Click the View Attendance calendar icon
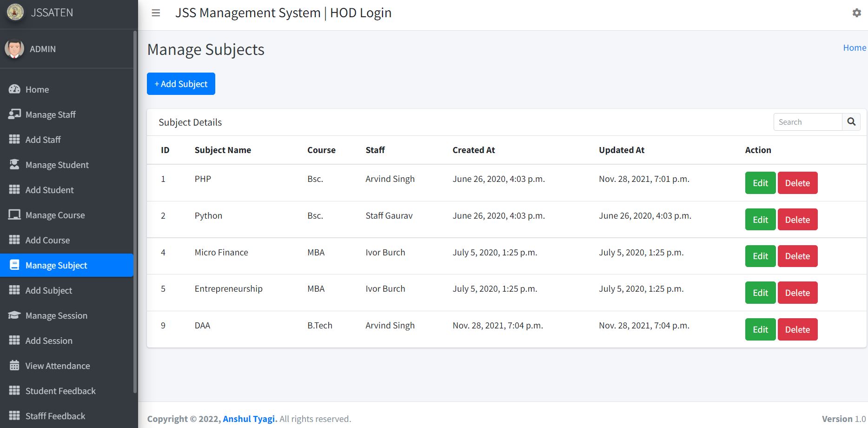The width and height of the screenshot is (868, 428). click(14, 366)
